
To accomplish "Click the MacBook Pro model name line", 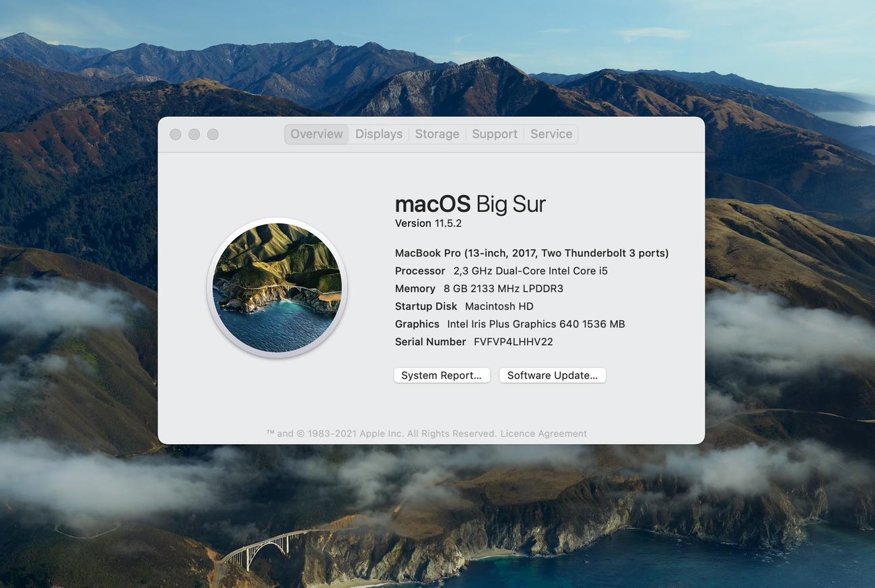I will (532, 253).
